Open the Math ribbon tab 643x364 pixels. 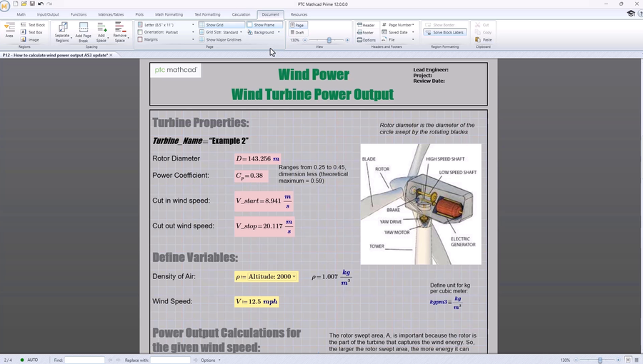21,14
